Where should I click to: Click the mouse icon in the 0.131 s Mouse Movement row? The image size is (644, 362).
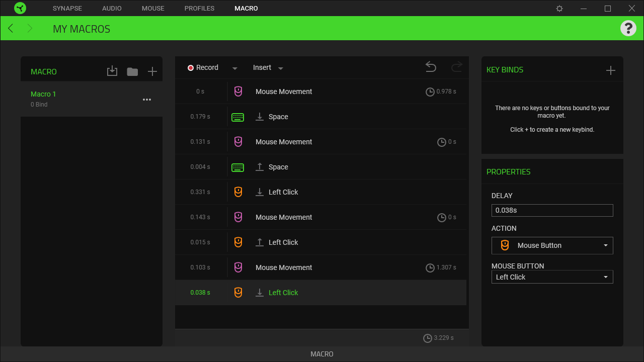(x=238, y=142)
